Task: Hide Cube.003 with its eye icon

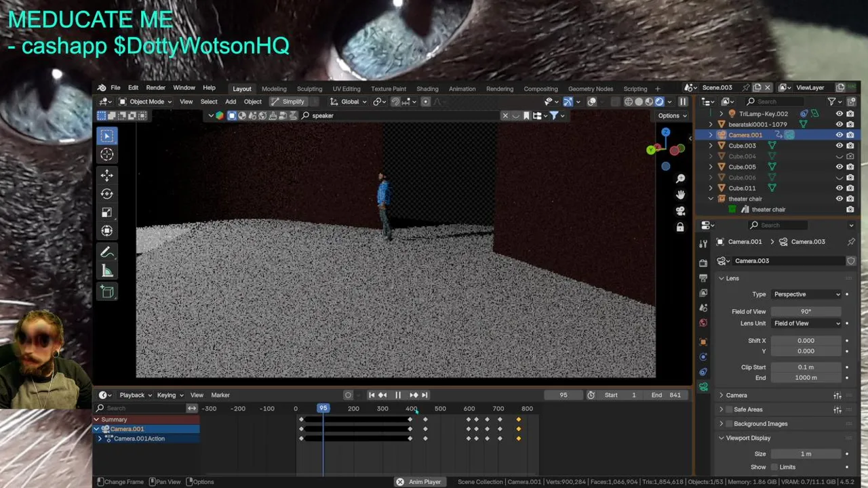Action: point(840,146)
